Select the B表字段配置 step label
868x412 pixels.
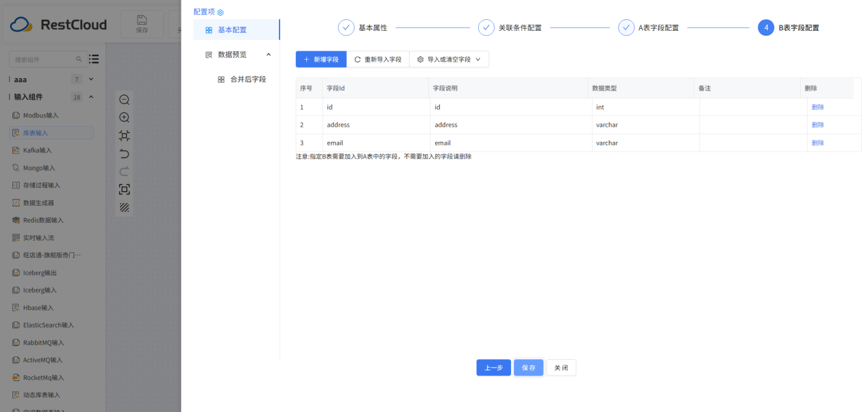click(799, 28)
